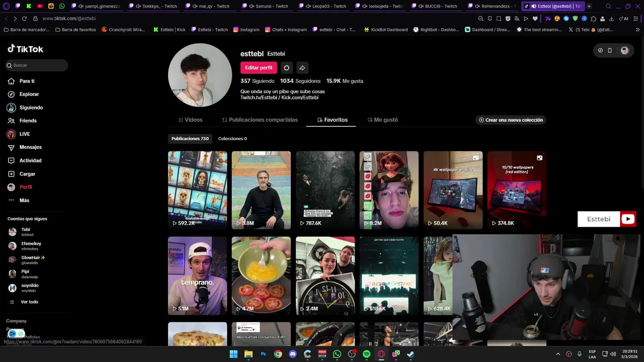The image size is (644, 362).
Task: Open the 787.6K views dark video
Action: tap(325, 190)
